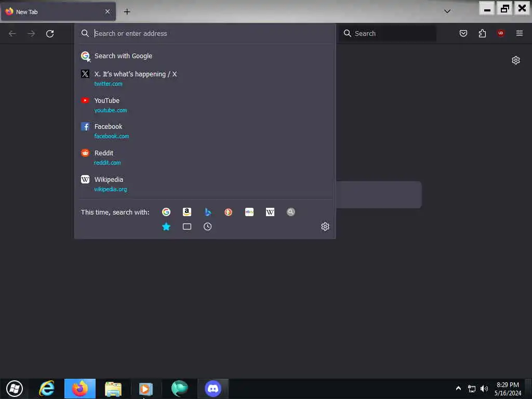Image resolution: width=532 pixels, height=399 pixels.
Task: Open new tab page customize gear
Action: pos(516,60)
